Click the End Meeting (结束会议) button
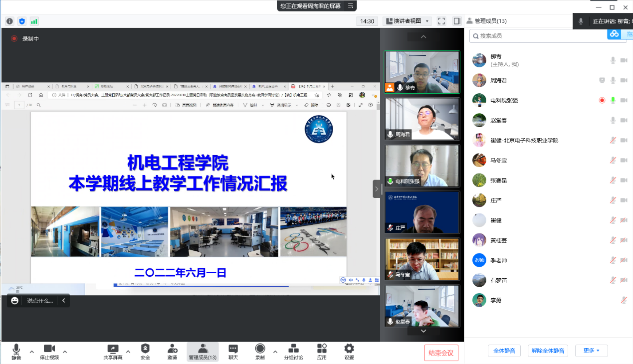 pyautogui.click(x=441, y=353)
